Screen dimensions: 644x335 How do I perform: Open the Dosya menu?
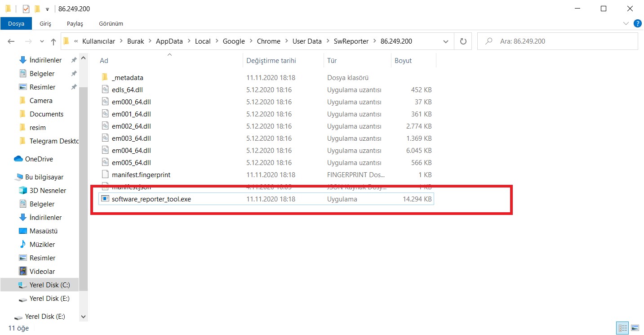point(16,23)
